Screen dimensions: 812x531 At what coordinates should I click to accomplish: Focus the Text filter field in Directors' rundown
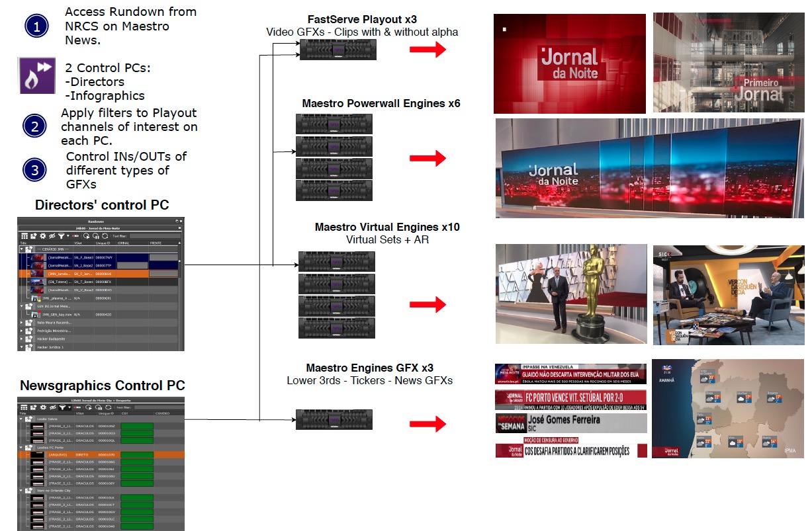(155, 236)
